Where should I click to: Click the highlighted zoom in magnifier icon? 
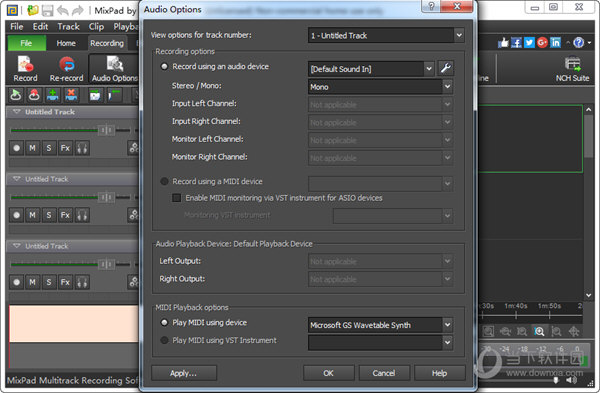pyautogui.click(x=539, y=331)
